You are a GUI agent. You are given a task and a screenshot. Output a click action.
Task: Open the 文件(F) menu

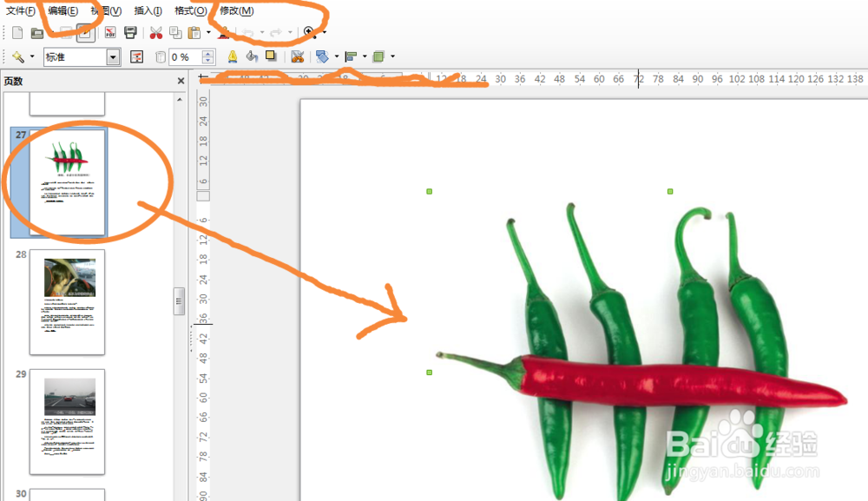(x=21, y=11)
